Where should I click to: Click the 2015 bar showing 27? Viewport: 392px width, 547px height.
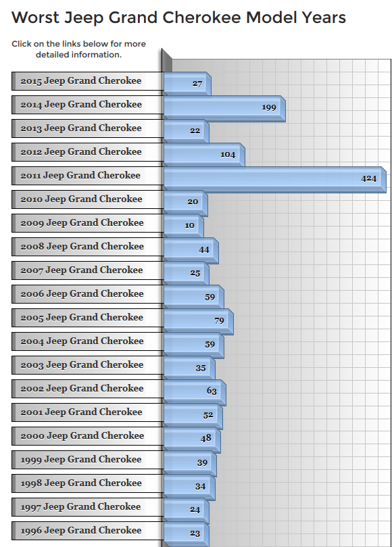click(187, 84)
